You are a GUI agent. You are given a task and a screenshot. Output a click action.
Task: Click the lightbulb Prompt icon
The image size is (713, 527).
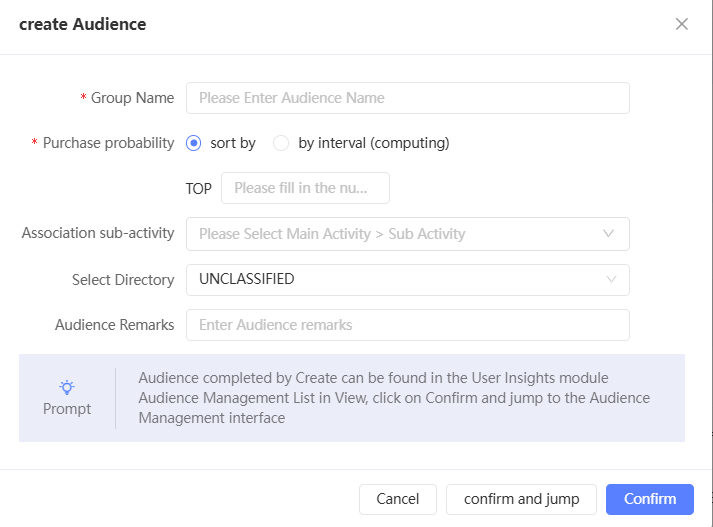[67, 387]
